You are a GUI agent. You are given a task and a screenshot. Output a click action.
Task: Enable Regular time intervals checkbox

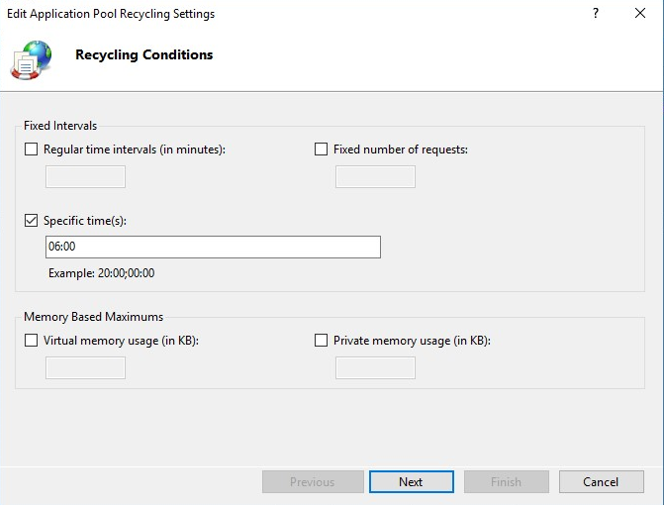coord(32,150)
